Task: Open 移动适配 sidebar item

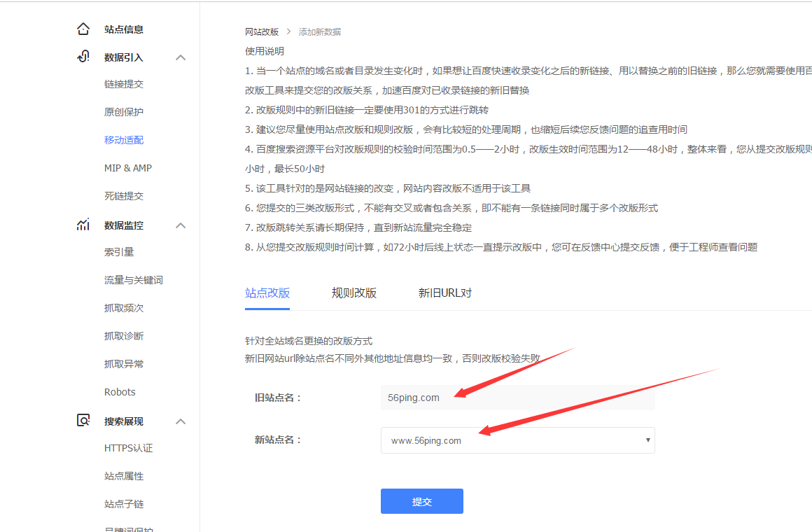Action: pos(124,140)
